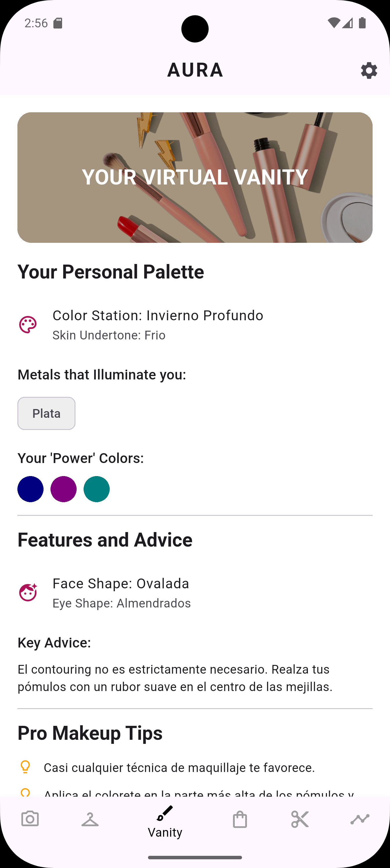This screenshot has width=390, height=868.
Task: Select the purple power color
Action: (63, 489)
